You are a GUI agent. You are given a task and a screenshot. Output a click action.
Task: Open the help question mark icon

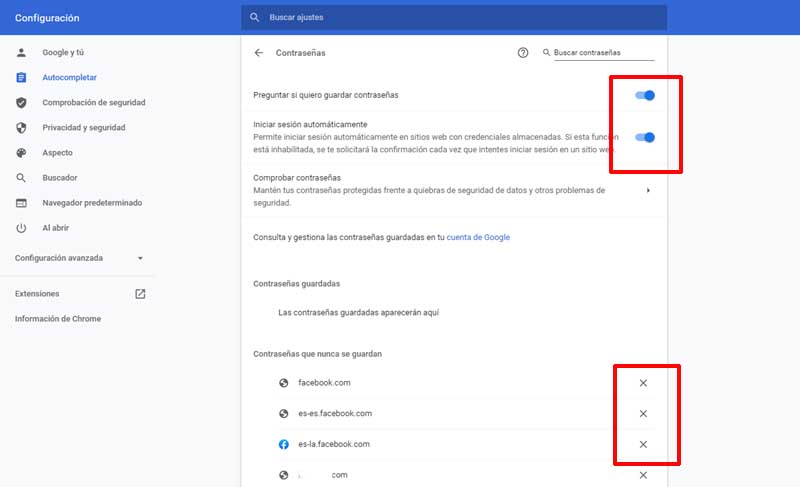pos(523,52)
